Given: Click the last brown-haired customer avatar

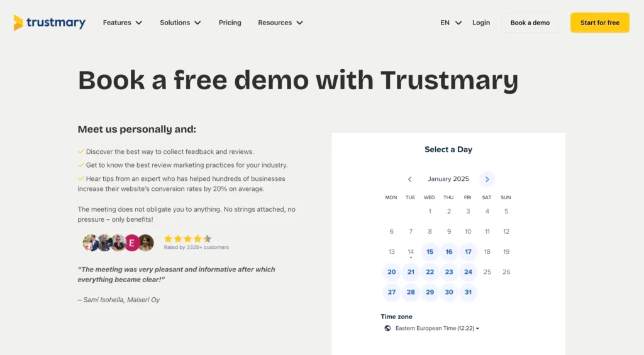Looking at the screenshot, I should tap(146, 243).
